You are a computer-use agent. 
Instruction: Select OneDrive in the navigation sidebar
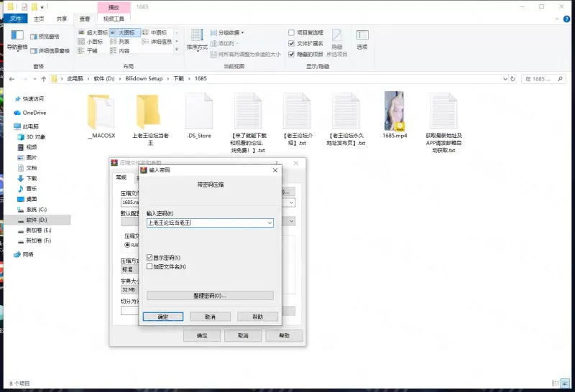click(x=34, y=113)
